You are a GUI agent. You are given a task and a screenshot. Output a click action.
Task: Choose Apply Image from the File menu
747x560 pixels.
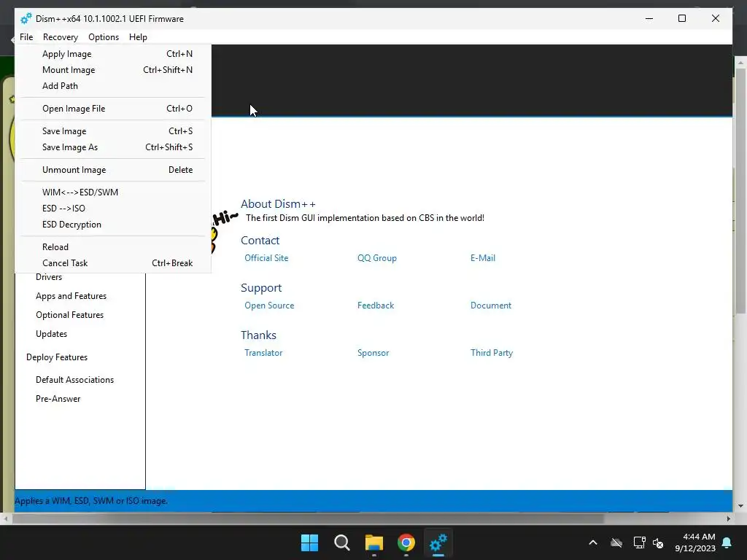click(x=113, y=54)
